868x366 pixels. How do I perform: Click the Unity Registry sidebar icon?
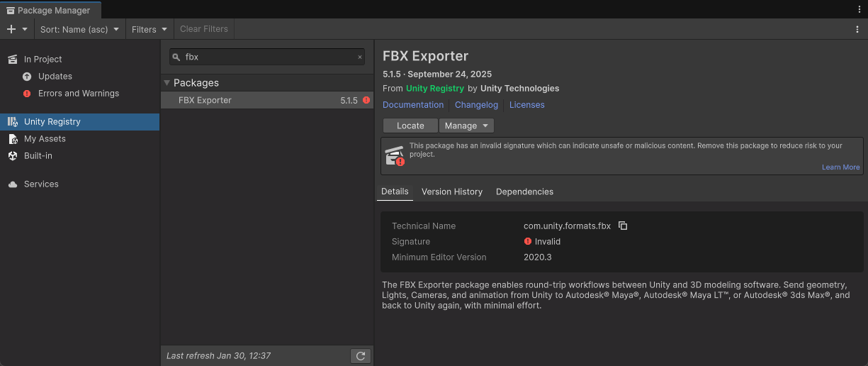(x=12, y=121)
